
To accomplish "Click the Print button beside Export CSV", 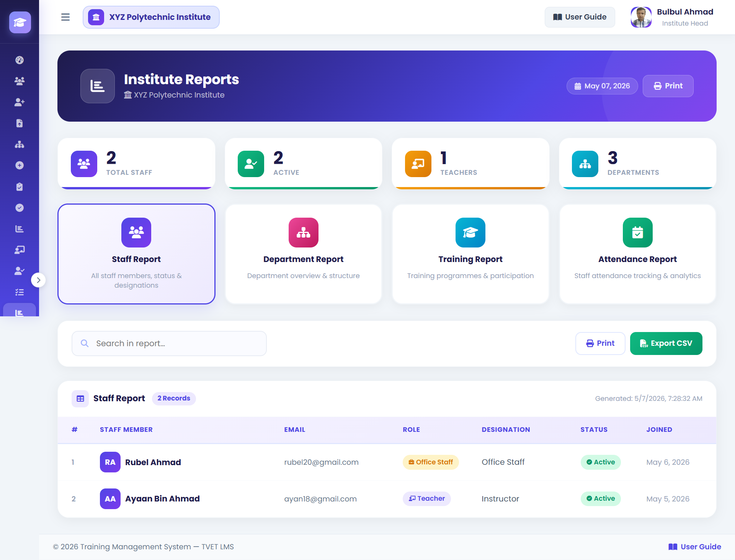I will pyautogui.click(x=600, y=343).
